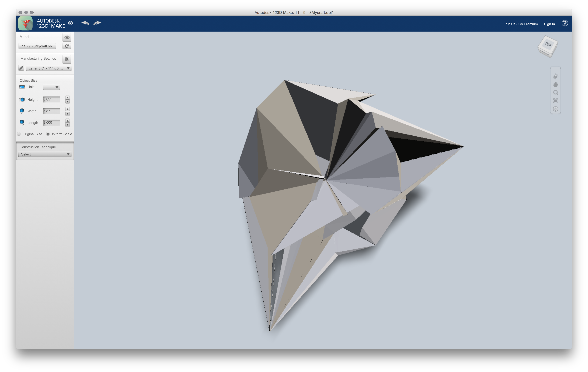
Task: Reload the model with refresh icon
Action: click(x=67, y=46)
